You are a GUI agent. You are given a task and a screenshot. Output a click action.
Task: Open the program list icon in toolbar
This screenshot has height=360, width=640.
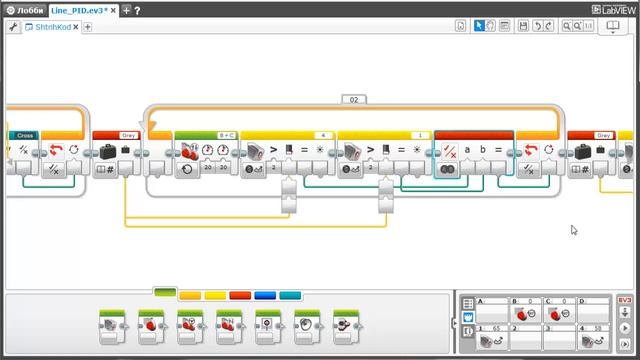click(460, 26)
